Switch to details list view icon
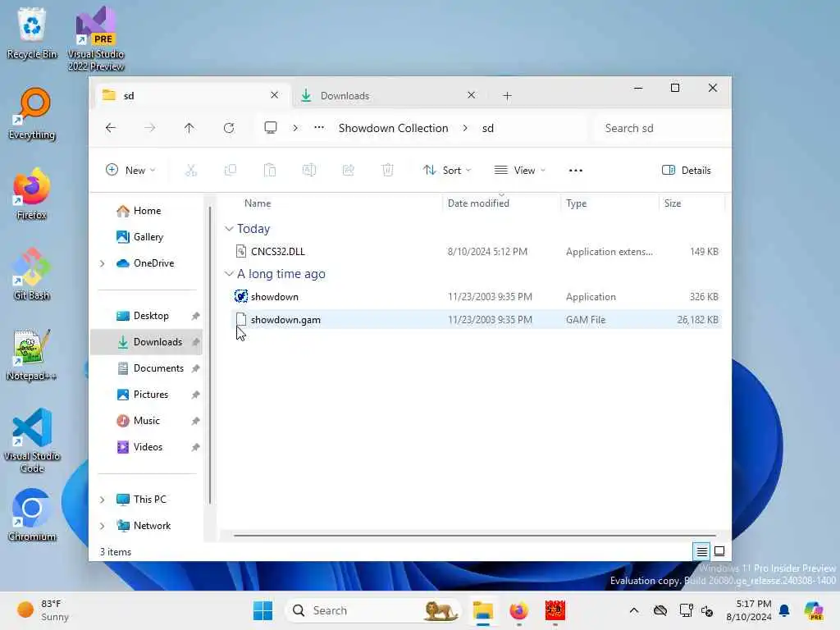This screenshot has height=630, width=840. tap(702, 551)
